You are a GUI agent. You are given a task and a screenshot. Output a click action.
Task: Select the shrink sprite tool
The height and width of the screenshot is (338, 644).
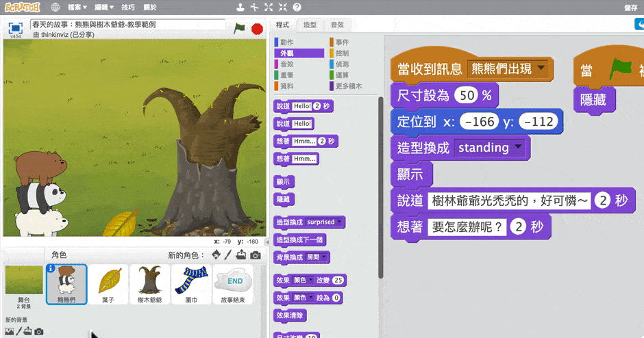coord(282,7)
